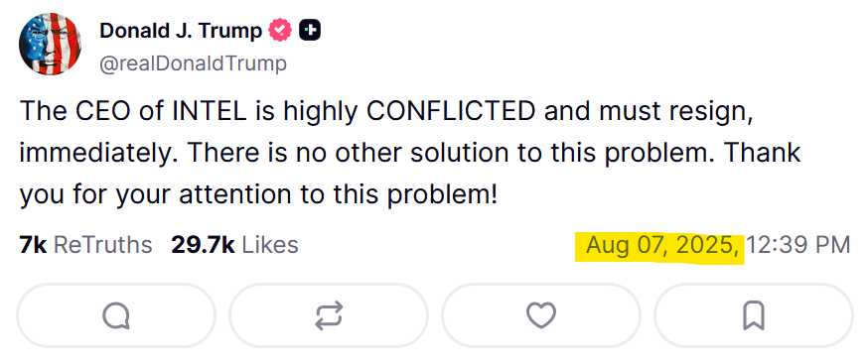View the 7k ReTruths count
Image resolution: width=868 pixels, height=364 pixels.
point(85,245)
